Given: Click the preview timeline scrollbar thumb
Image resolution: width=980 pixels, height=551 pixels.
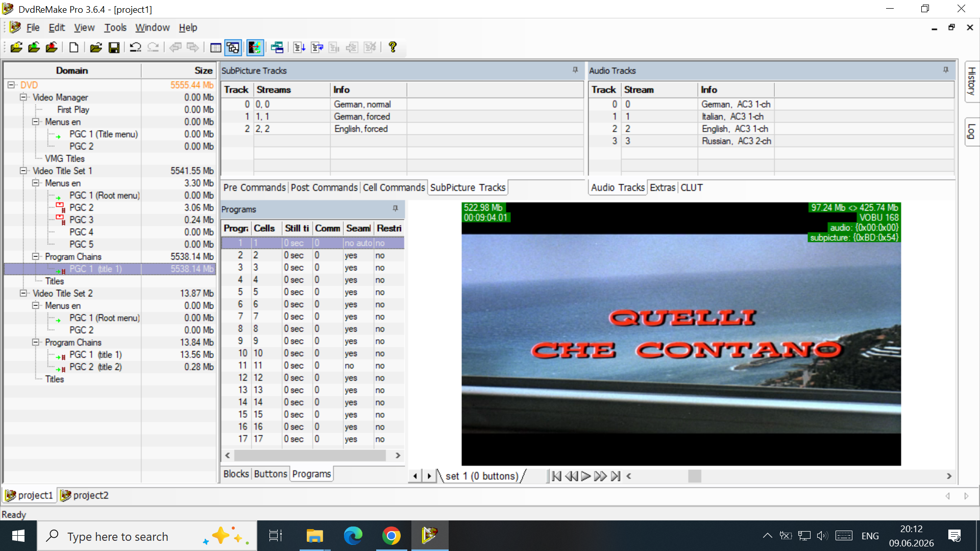Looking at the screenshot, I should (695, 476).
